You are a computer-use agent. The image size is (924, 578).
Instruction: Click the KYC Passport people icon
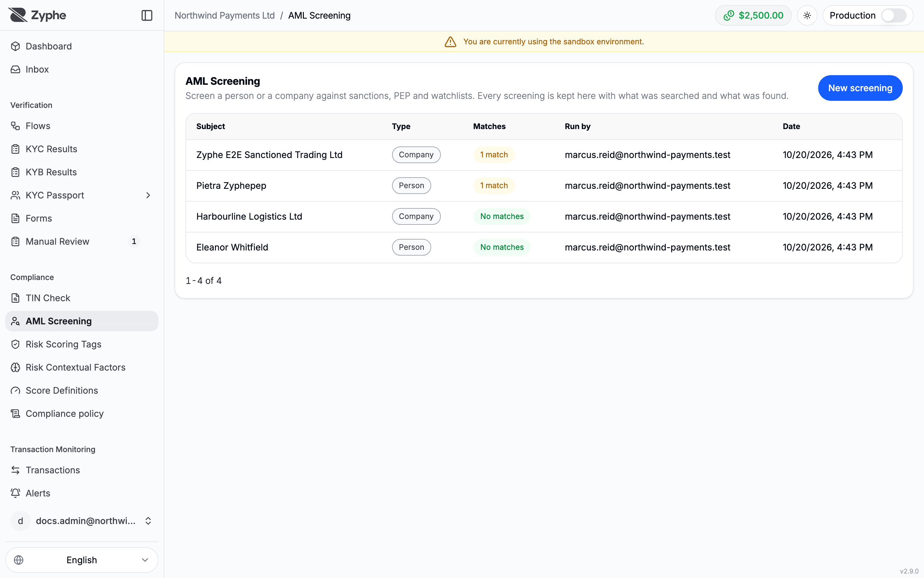click(x=15, y=195)
